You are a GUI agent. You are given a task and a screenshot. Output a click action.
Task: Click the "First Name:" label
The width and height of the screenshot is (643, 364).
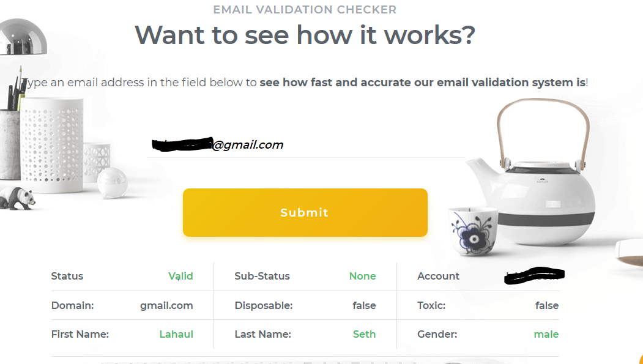tap(80, 334)
